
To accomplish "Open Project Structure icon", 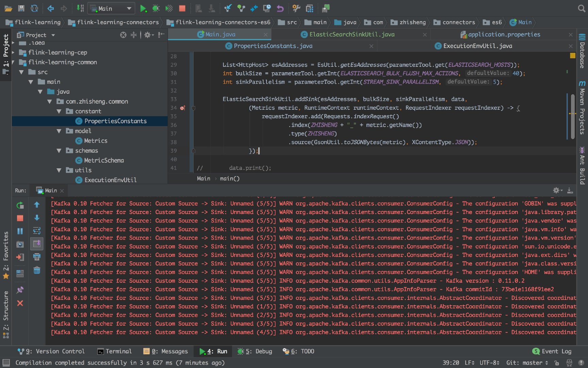I will [x=310, y=9].
